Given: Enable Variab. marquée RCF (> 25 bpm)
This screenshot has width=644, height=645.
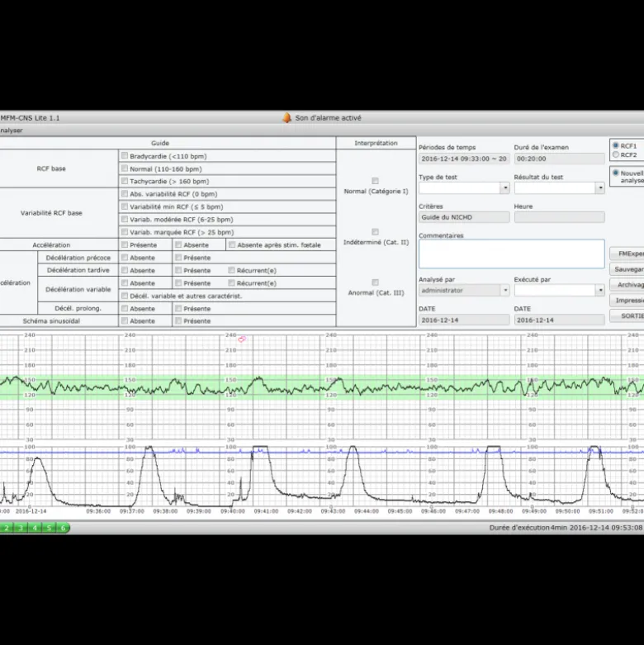Looking at the screenshot, I should [125, 231].
